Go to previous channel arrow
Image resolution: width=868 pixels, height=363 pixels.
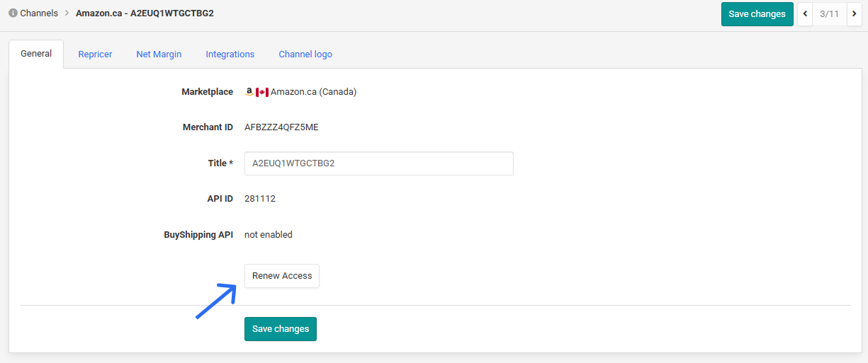tap(805, 14)
